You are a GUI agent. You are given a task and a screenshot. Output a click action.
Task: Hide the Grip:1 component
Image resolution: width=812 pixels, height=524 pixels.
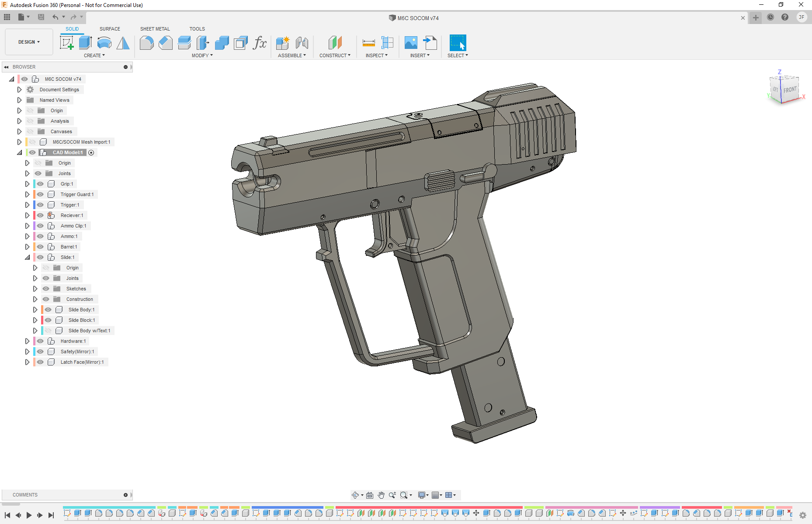click(40, 184)
